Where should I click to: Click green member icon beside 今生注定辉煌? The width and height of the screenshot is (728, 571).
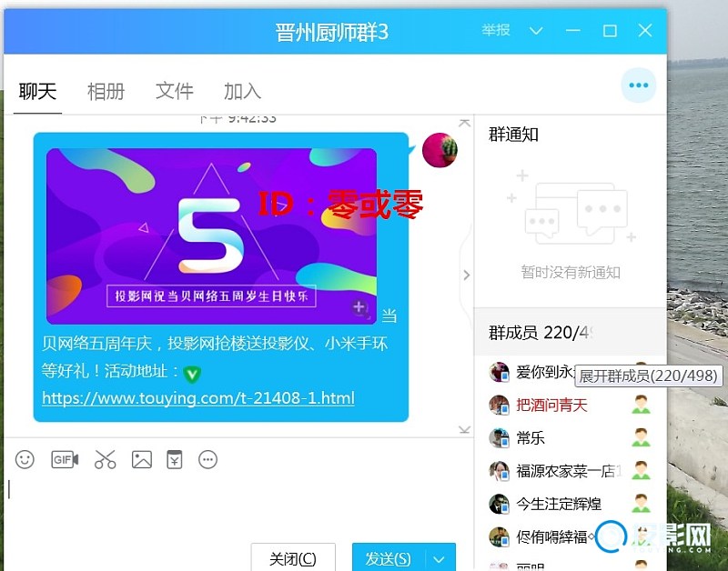[642, 504]
